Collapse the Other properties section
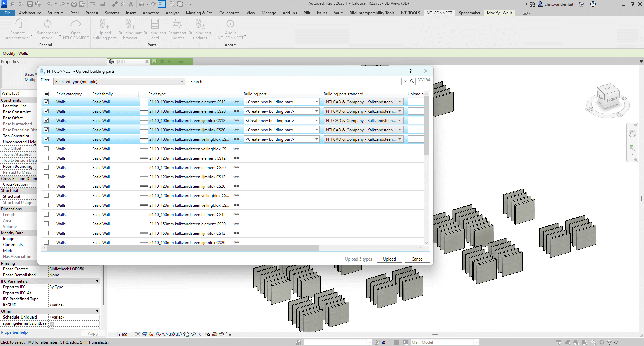644x346 pixels. point(97,311)
